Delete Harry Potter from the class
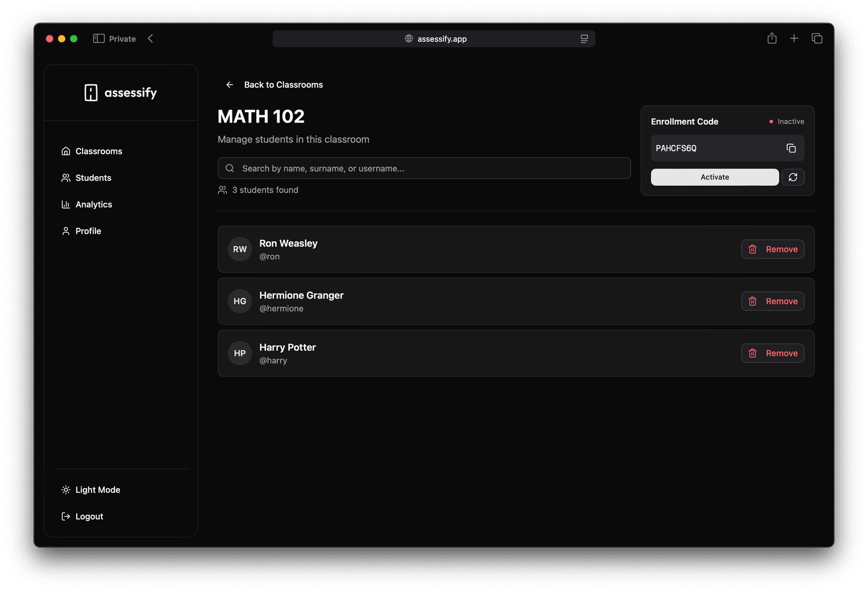The image size is (868, 592). point(772,353)
